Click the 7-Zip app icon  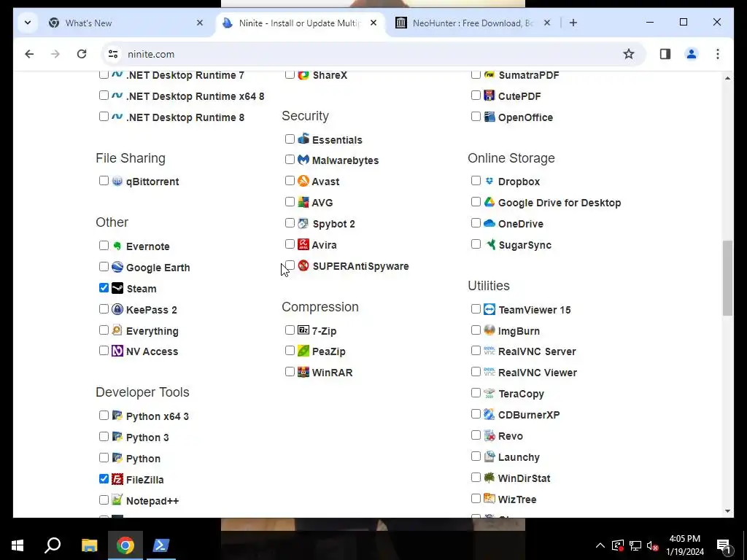pyautogui.click(x=303, y=330)
